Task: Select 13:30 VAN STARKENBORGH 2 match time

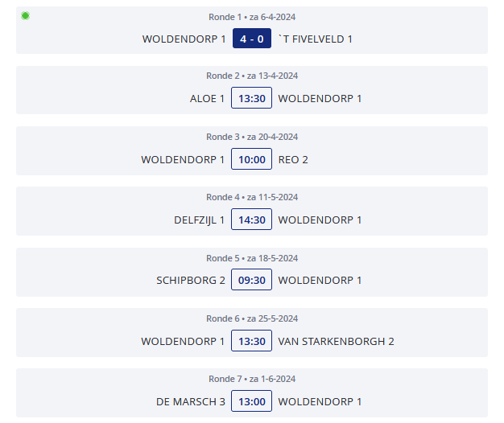Action: 251,341
